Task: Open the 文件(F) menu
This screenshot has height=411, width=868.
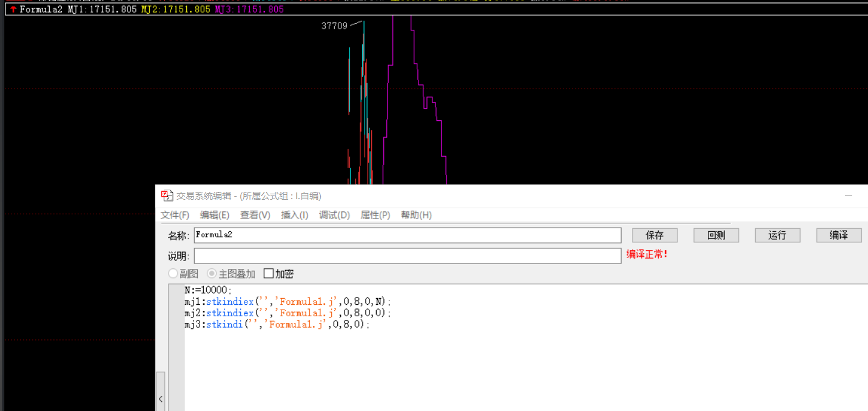Action: (x=175, y=215)
